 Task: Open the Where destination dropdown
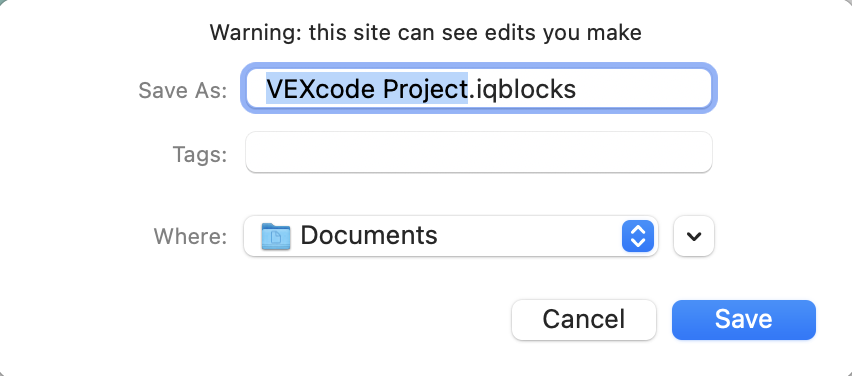tap(451, 236)
